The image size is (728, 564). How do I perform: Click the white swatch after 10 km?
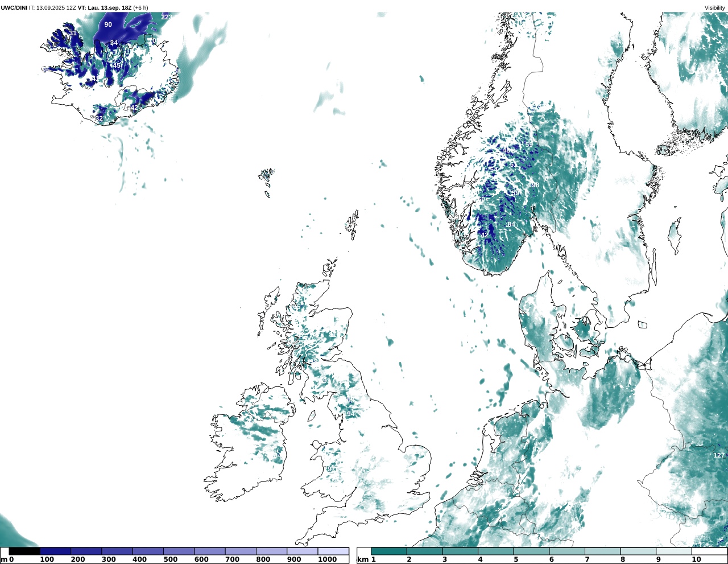pyautogui.click(x=709, y=551)
